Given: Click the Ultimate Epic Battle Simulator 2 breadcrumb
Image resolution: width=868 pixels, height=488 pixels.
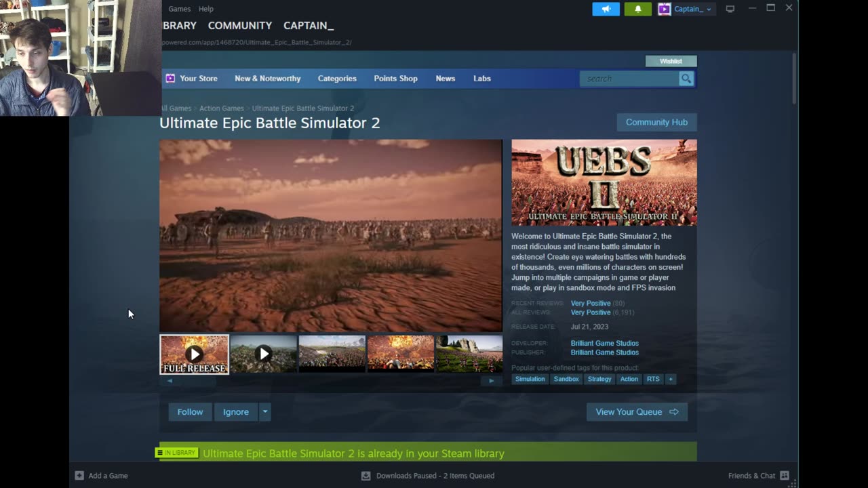Looking at the screenshot, I should click(303, 108).
